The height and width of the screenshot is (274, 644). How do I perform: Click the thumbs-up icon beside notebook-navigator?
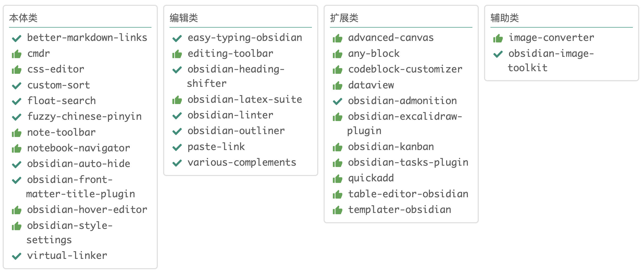pos(17,148)
